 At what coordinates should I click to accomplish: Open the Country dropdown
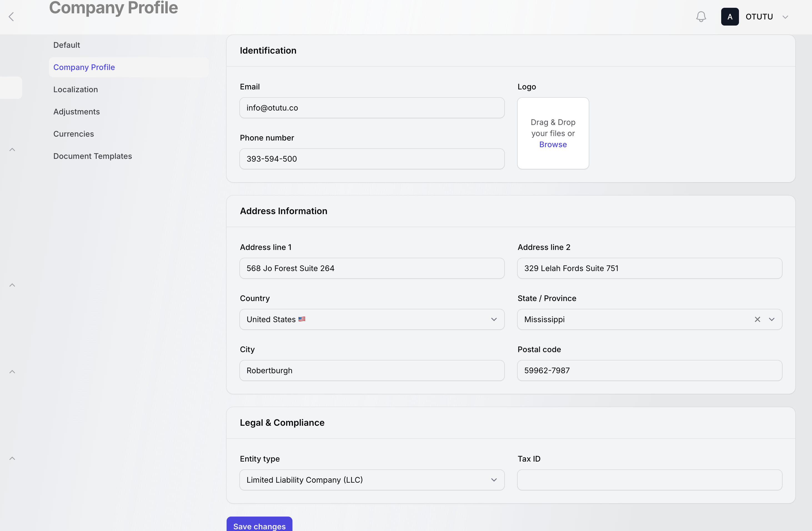tap(372, 319)
